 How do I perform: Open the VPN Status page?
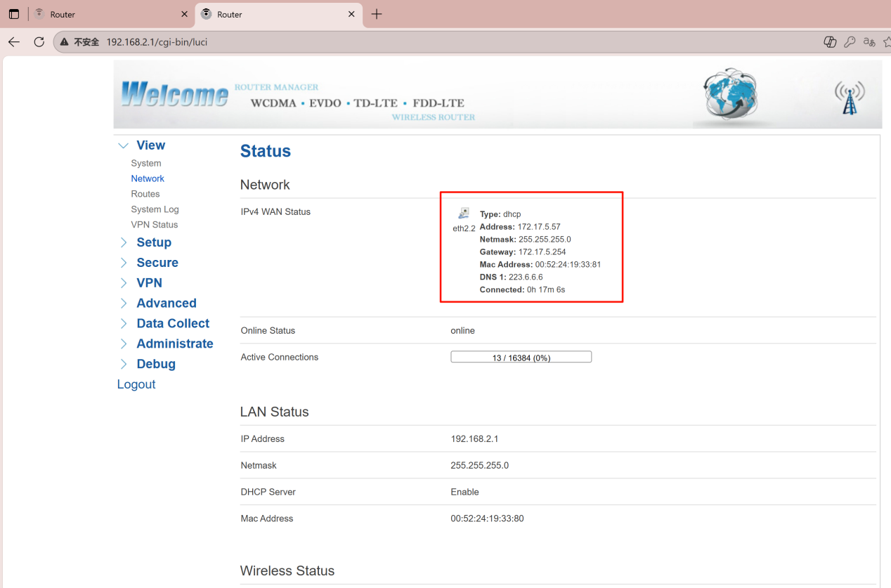pyautogui.click(x=154, y=225)
